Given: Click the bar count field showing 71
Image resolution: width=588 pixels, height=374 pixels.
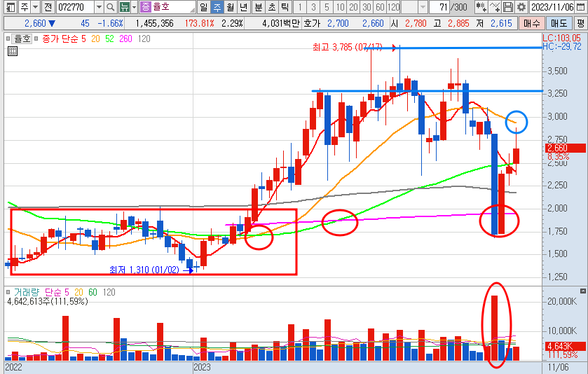Looking at the screenshot, I should pyautogui.click(x=439, y=7).
